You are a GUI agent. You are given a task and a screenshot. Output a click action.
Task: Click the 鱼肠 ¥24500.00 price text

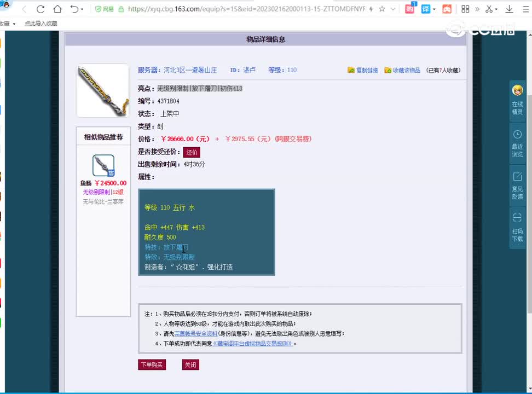point(103,183)
